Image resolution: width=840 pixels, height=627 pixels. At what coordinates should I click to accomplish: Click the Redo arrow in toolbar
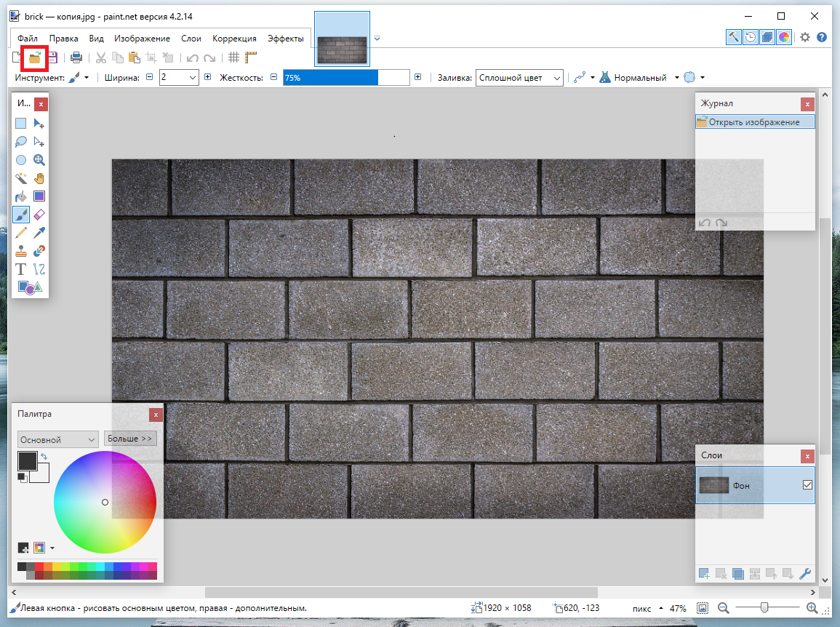pos(209,58)
